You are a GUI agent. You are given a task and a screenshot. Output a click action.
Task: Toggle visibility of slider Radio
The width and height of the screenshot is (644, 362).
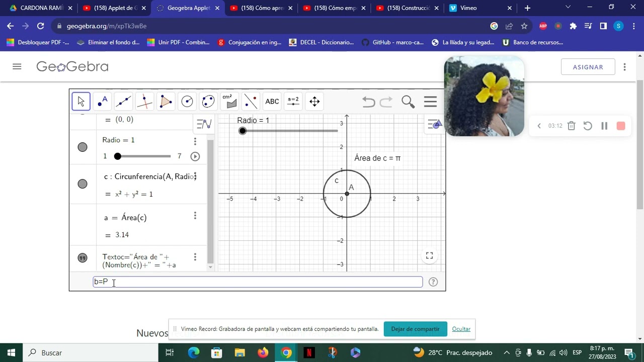[x=83, y=147]
